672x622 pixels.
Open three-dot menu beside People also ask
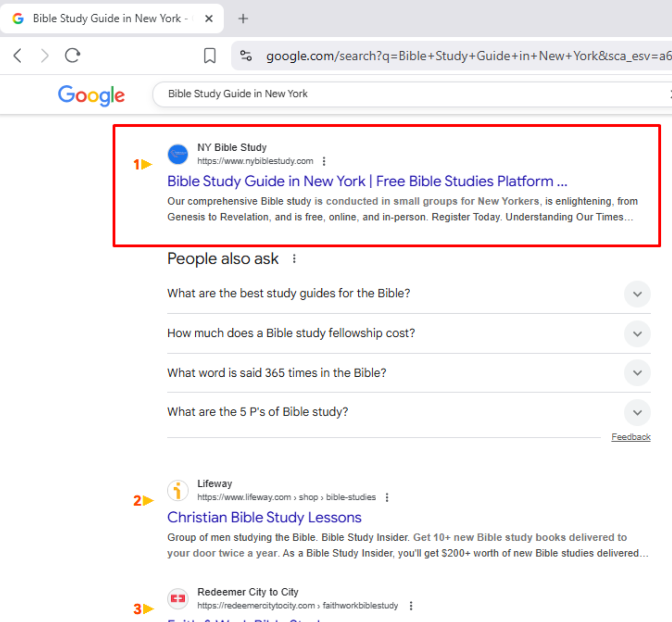[x=294, y=258]
